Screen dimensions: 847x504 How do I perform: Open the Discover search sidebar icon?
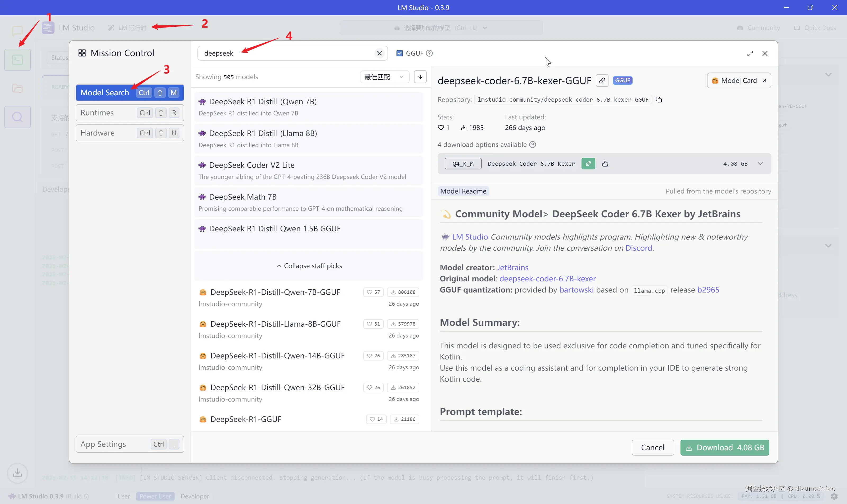tap(17, 117)
